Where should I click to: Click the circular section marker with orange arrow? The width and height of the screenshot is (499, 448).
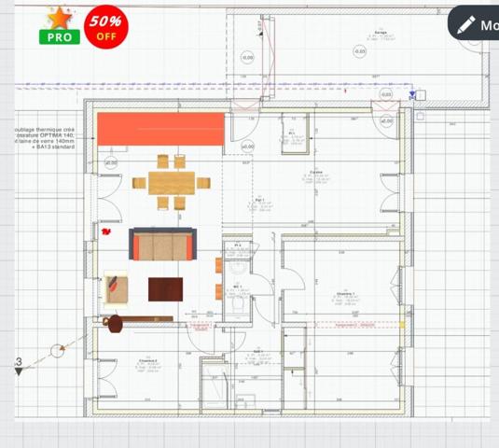(x=58, y=351)
